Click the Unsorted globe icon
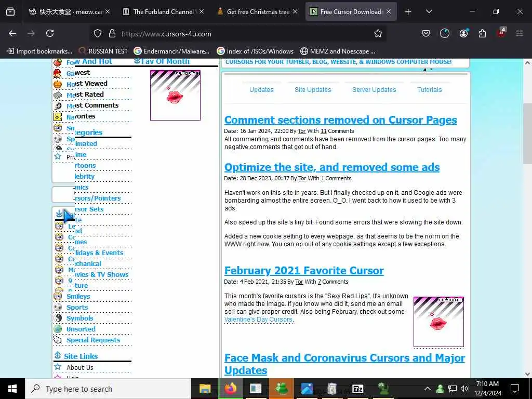Screen dimensions: 532x399 click(58, 329)
